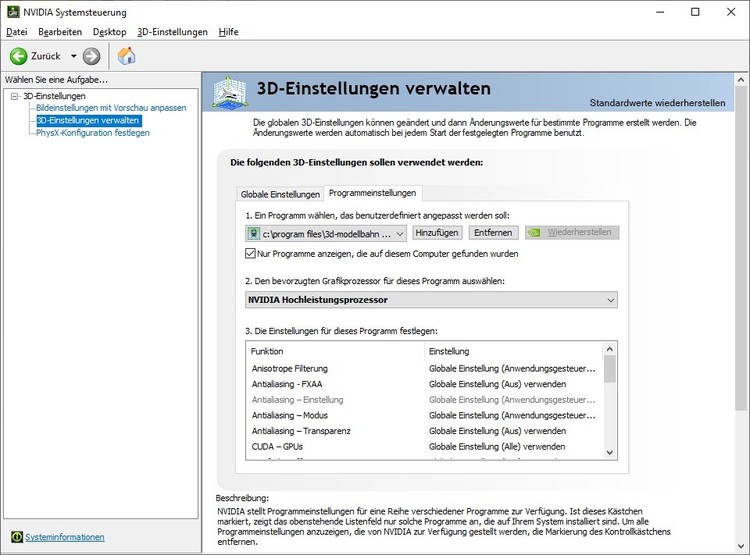
Task: Toggle Nur Programme anzeigen checkbox
Action: (250, 253)
